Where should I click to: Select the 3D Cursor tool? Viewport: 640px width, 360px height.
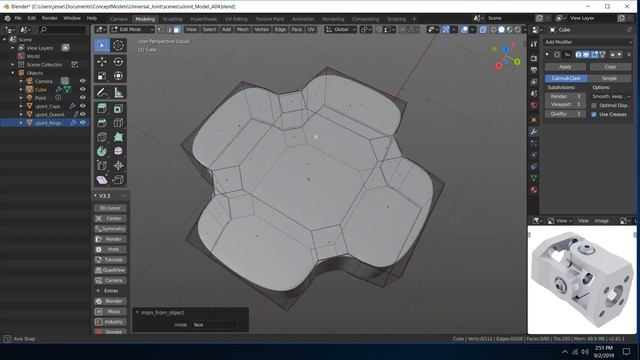[118, 45]
